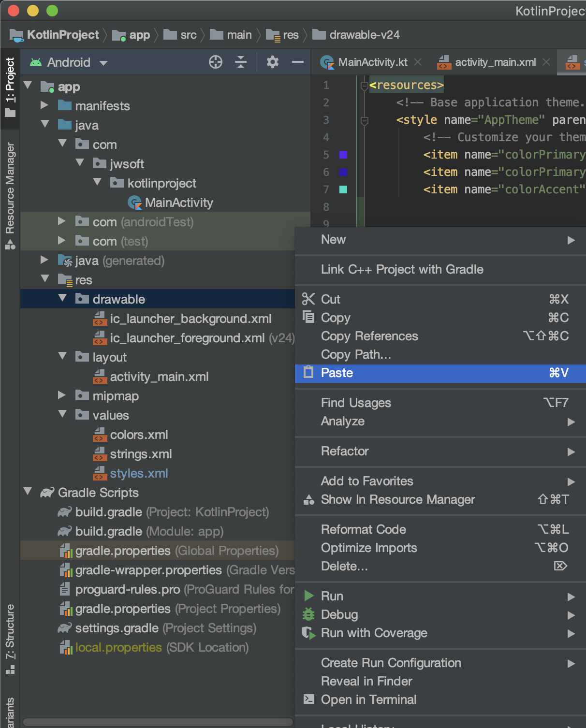Select Paste from the context menu

(440, 373)
